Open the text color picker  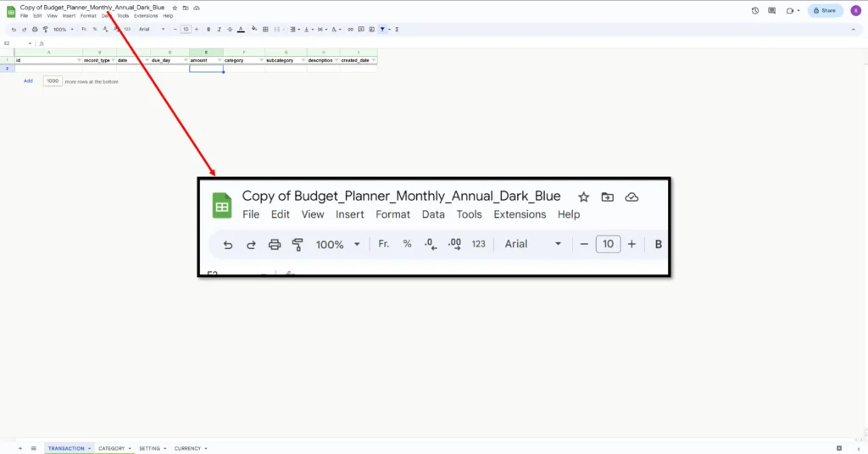coord(241,29)
